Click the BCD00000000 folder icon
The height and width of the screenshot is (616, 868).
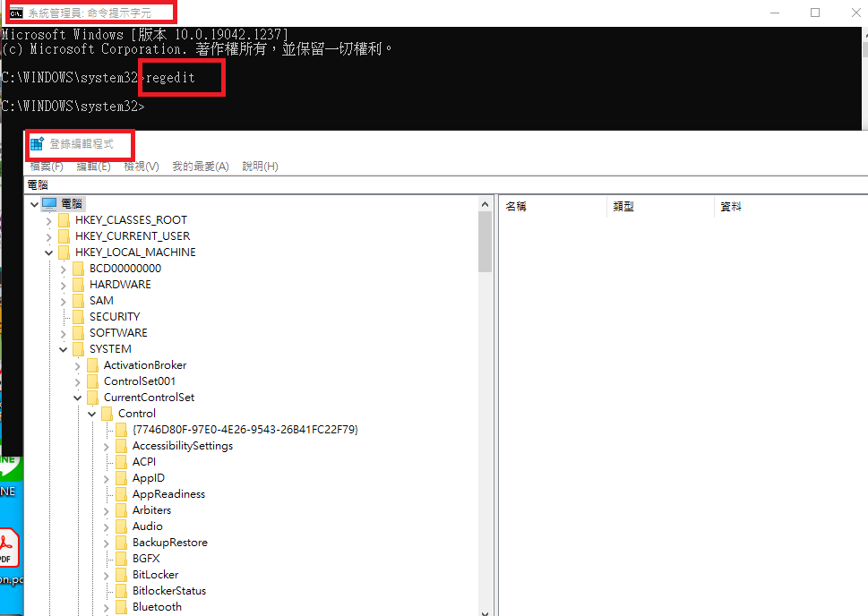point(78,269)
